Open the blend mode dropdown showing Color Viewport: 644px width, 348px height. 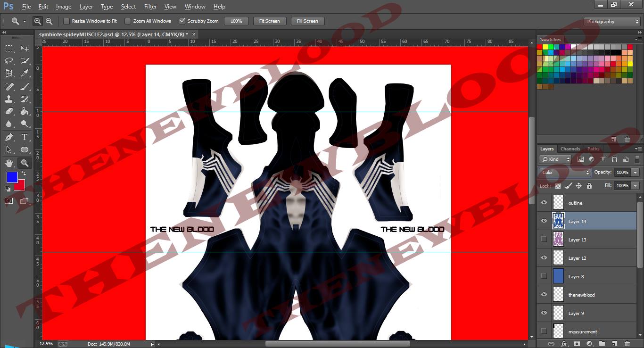565,173
